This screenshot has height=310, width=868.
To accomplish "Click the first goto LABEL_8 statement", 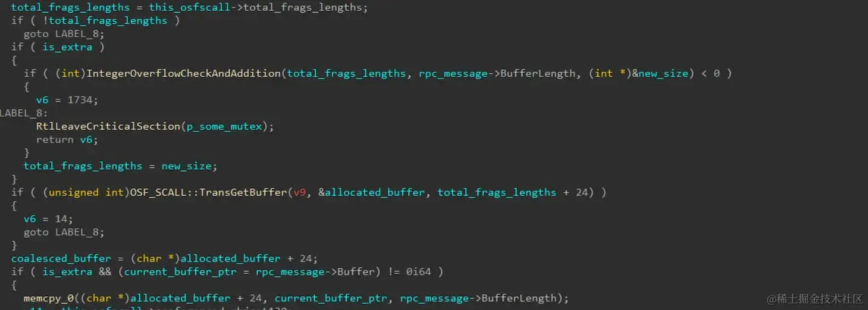I will pyautogui.click(x=64, y=34).
